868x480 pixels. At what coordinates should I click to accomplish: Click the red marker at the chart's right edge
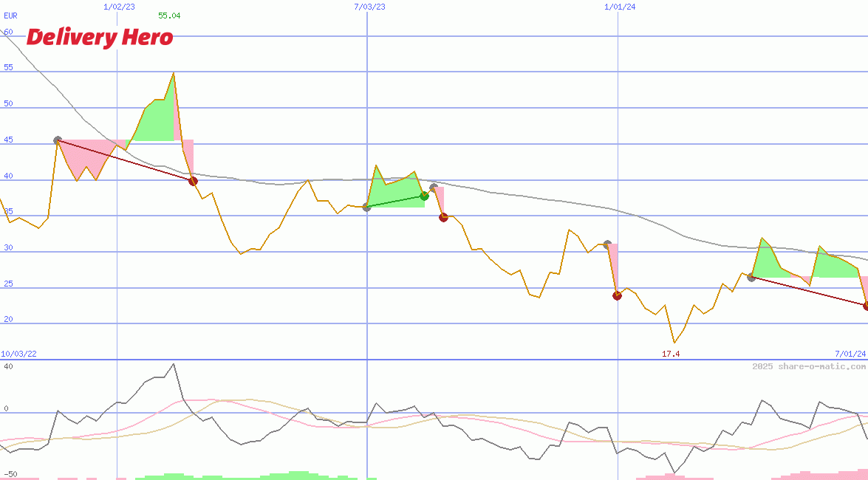(x=866, y=306)
